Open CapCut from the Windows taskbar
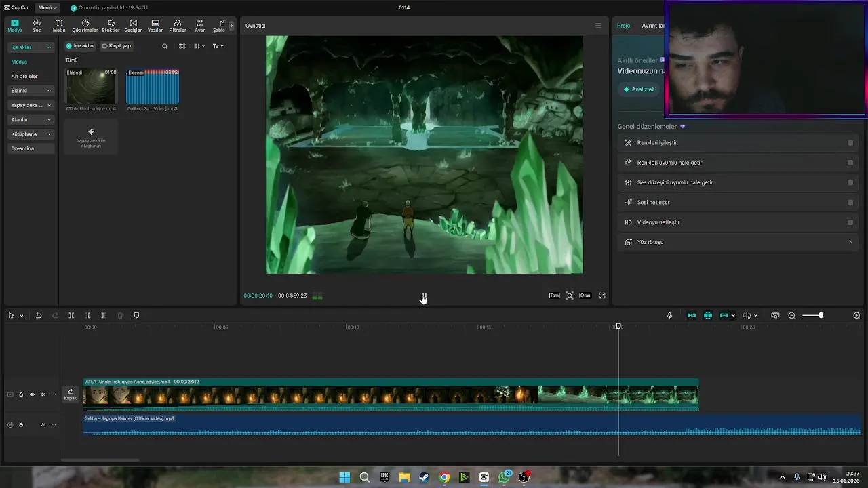868x488 pixels. point(484,477)
